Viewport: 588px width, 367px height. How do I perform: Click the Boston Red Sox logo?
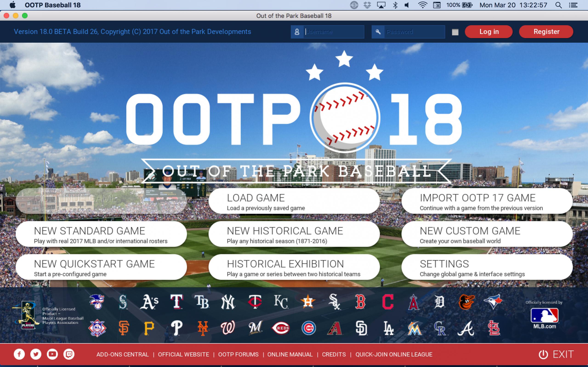click(x=360, y=302)
